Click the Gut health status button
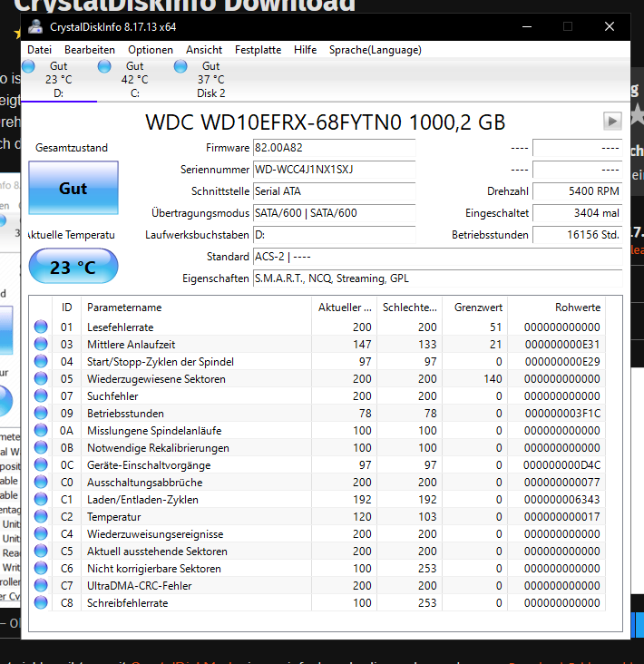Screen dimensions: 644x664 (73, 188)
